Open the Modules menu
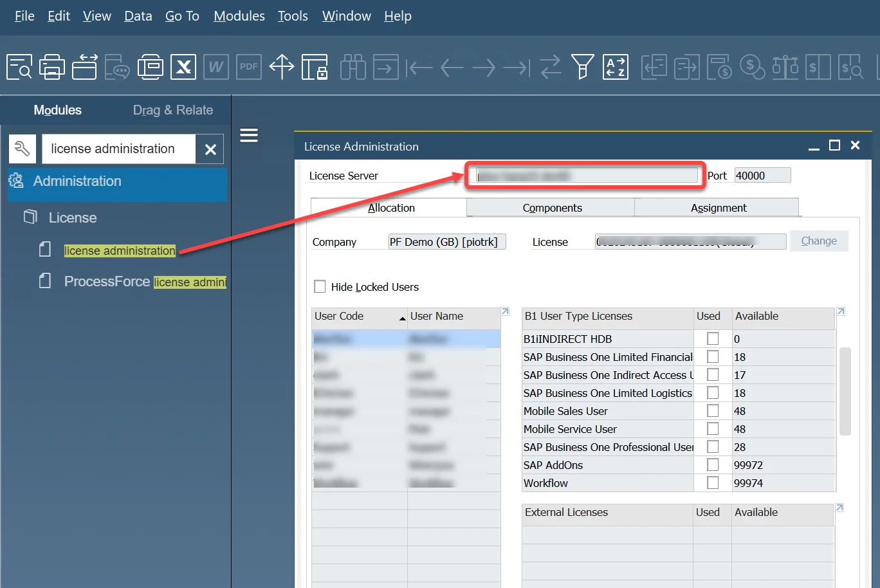This screenshot has width=880, height=588. (x=239, y=16)
